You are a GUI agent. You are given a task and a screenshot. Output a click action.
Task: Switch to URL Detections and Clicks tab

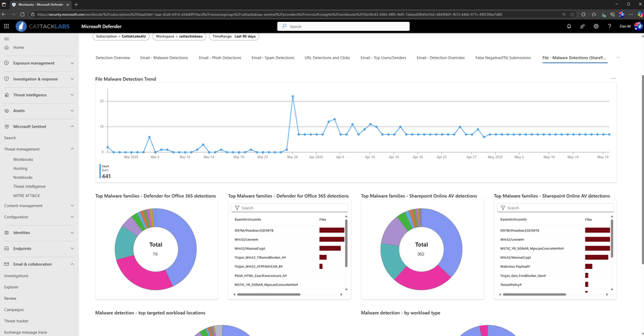coord(327,58)
